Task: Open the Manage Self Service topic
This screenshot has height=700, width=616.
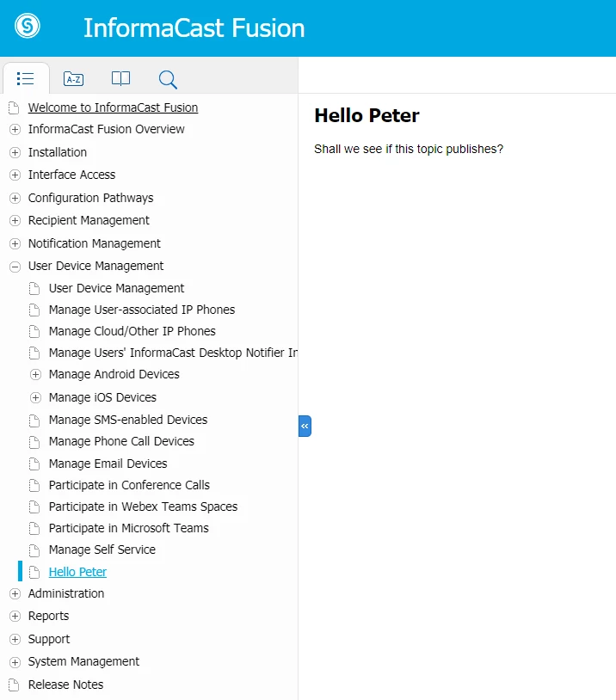Action: (102, 550)
